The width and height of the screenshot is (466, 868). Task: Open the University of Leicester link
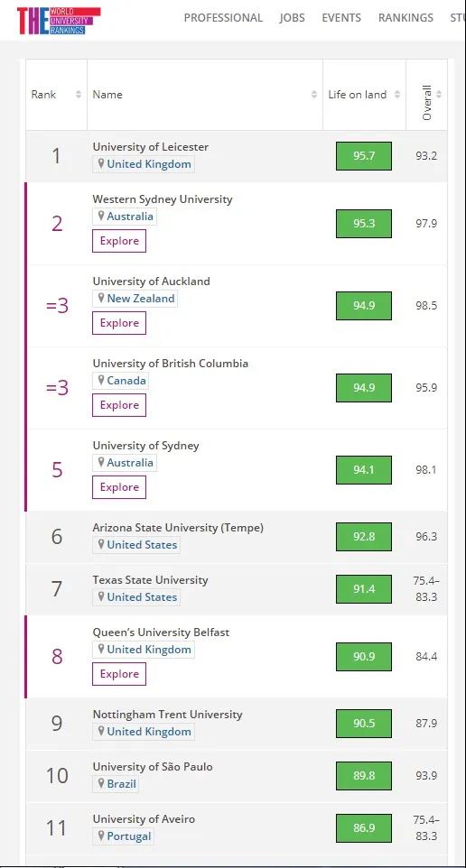click(x=151, y=147)
